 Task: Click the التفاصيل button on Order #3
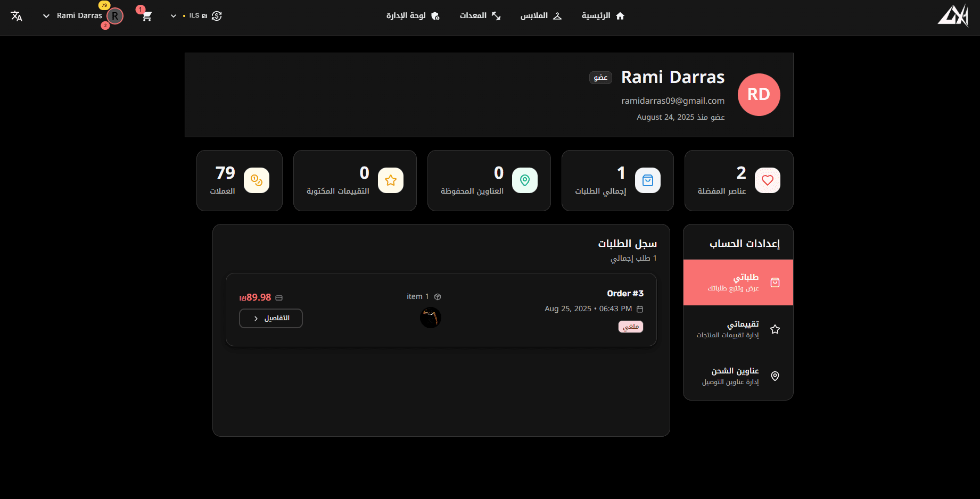pos(270,318)
